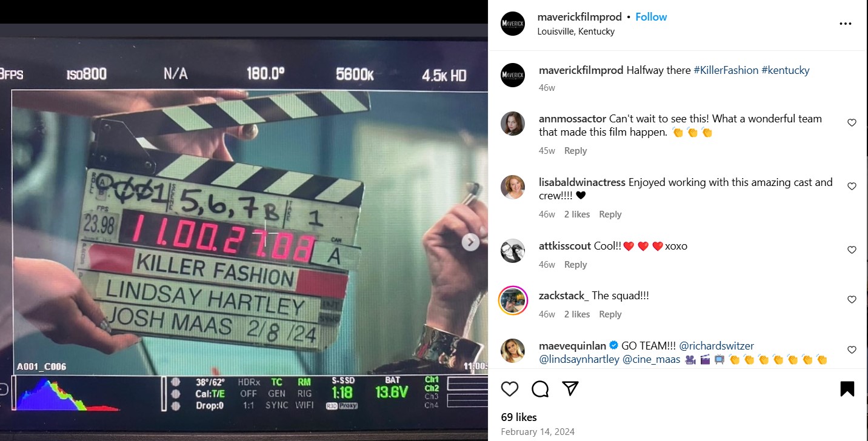Like annmossactor's comment with the heart toggle

point(852,122)
